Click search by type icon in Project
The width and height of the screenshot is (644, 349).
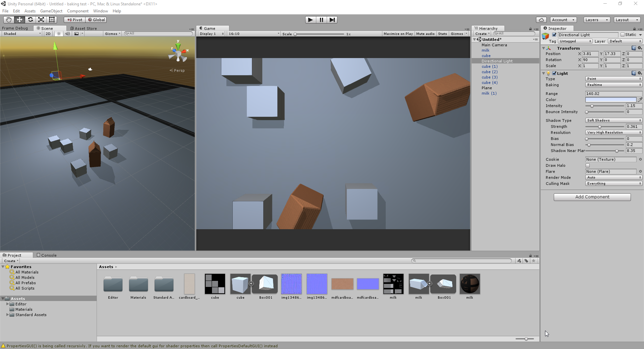519,261
